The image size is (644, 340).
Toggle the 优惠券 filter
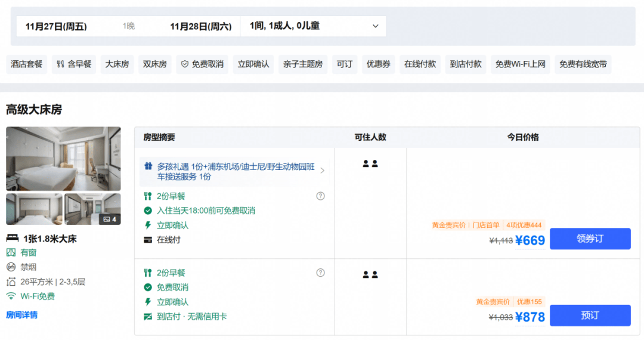point(378,64)
